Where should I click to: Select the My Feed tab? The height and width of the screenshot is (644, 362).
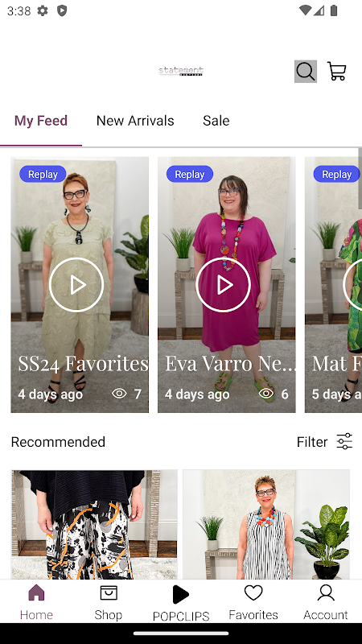(41, 121)
